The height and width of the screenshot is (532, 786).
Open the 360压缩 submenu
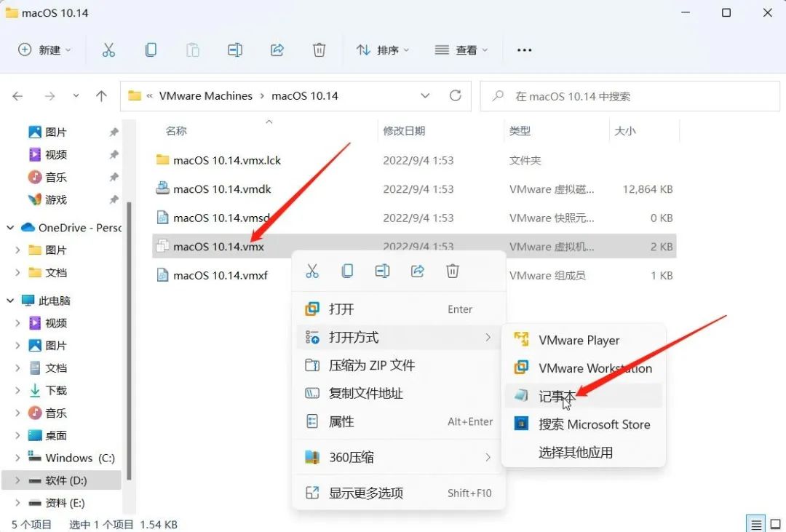pyautogui.click(x=400, y=457)
